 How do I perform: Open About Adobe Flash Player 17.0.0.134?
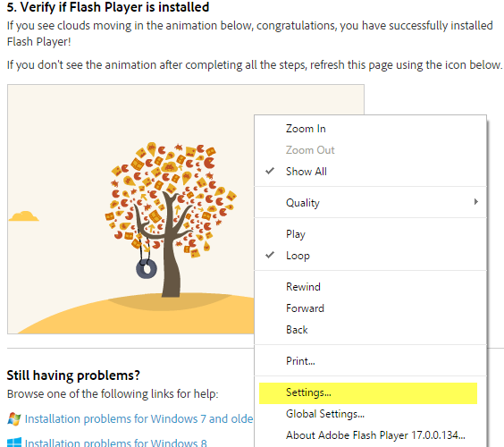tap(370, 435)
